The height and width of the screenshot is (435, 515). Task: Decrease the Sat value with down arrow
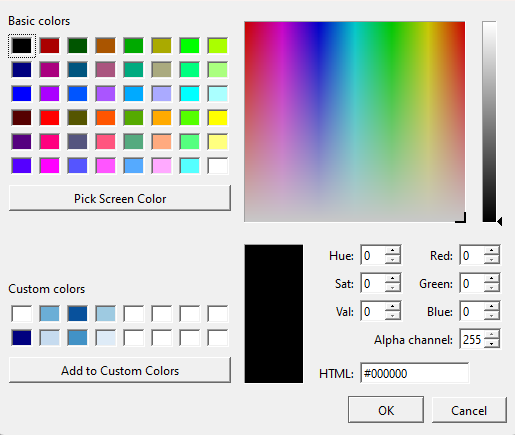[392, 288]
